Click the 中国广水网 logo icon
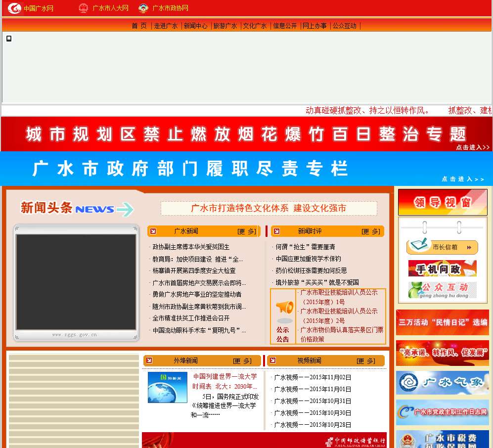The height and width of the screenshot is (448, 493). tap(14, 8)
